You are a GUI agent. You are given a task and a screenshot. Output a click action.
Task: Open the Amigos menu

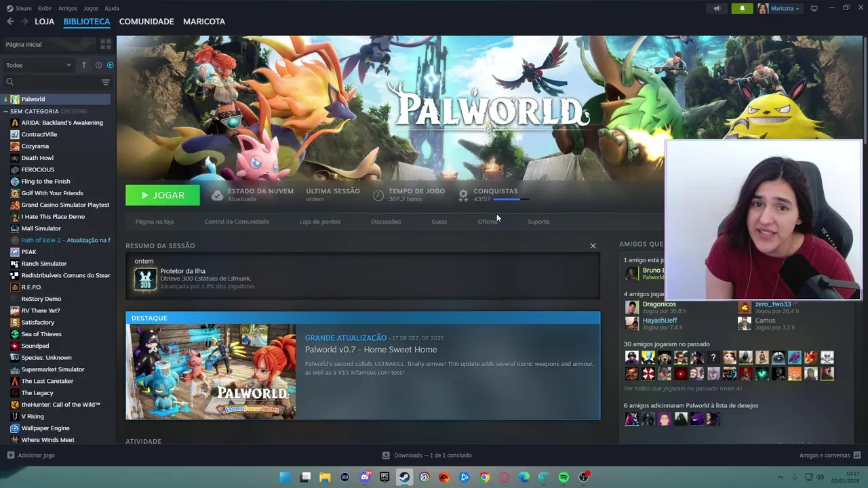[x=68, y=8]
